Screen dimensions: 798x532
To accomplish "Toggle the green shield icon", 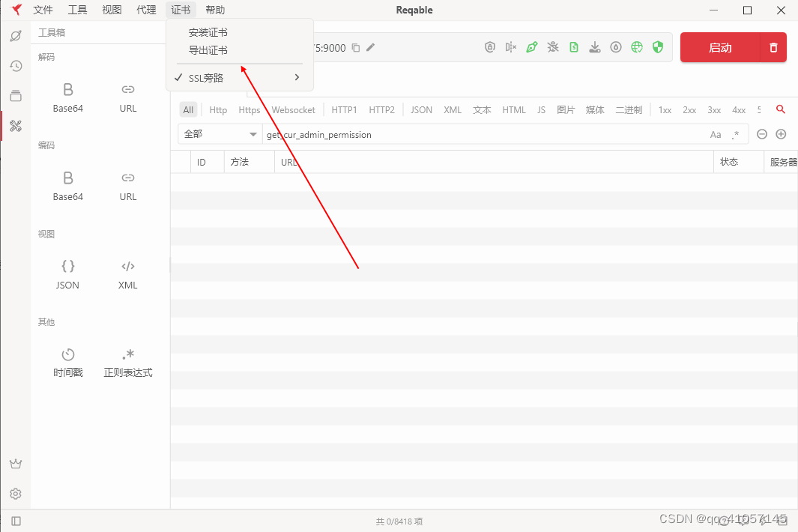I will point(658,47).
